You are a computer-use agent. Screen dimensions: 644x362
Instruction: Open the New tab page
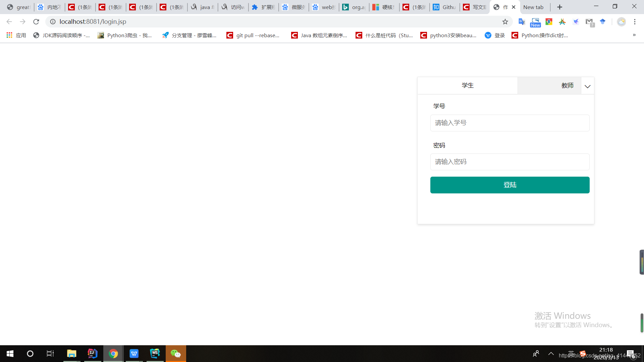click(534, 7)
